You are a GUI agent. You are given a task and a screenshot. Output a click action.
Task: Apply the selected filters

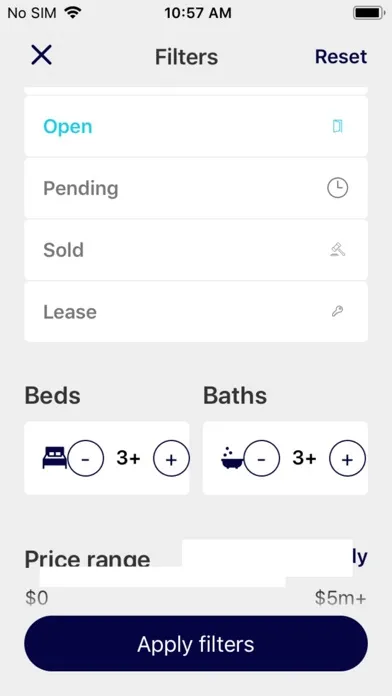(x=196, y=644)
